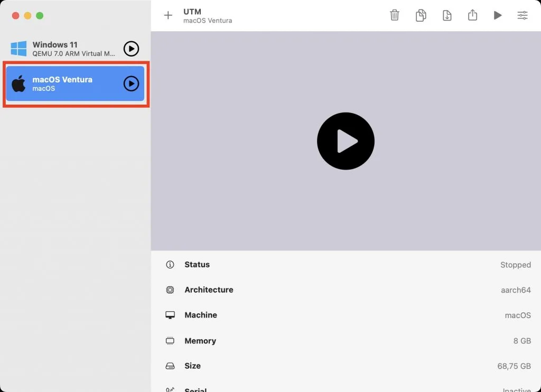Select the "macOS Ventura" name in the sidebar
541x392 pixels.
(62, 79)
